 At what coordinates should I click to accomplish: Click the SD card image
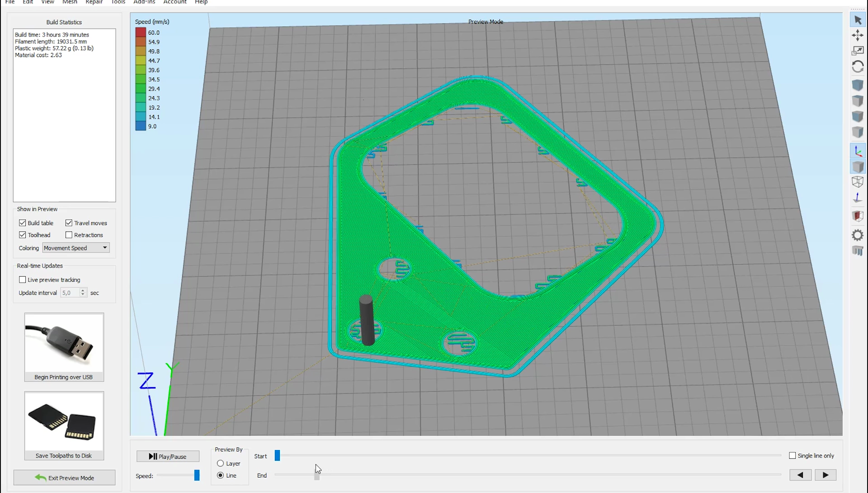[x=64, y=422]
